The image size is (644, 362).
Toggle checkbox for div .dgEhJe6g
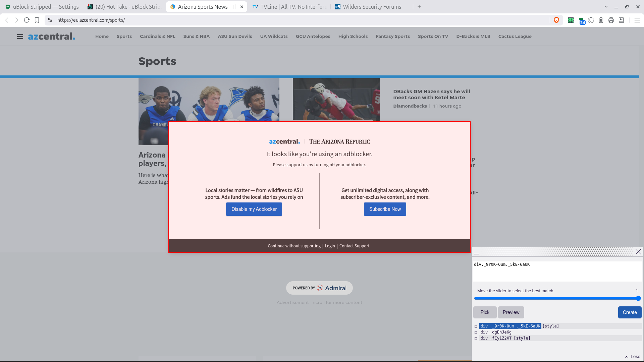coord(476,332)
